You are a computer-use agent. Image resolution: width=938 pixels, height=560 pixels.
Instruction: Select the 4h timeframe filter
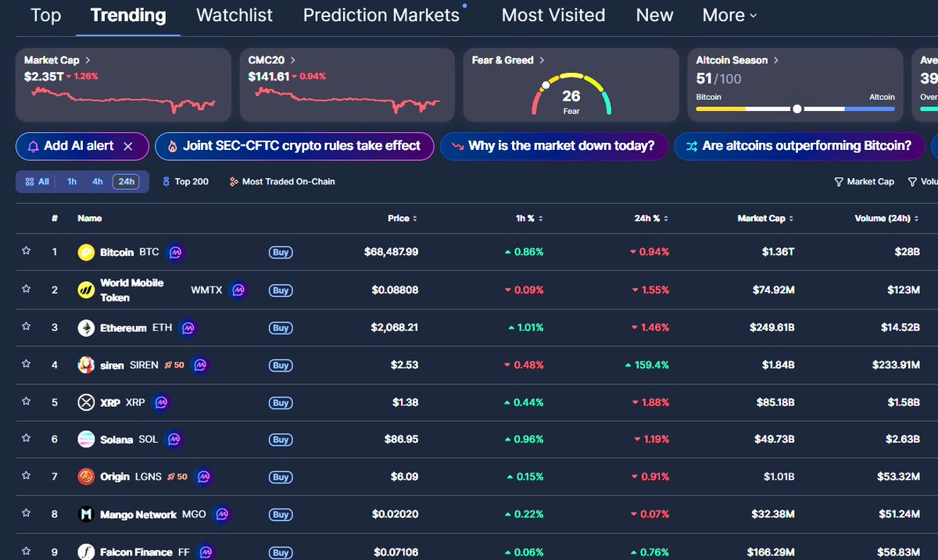coord(97,181)
